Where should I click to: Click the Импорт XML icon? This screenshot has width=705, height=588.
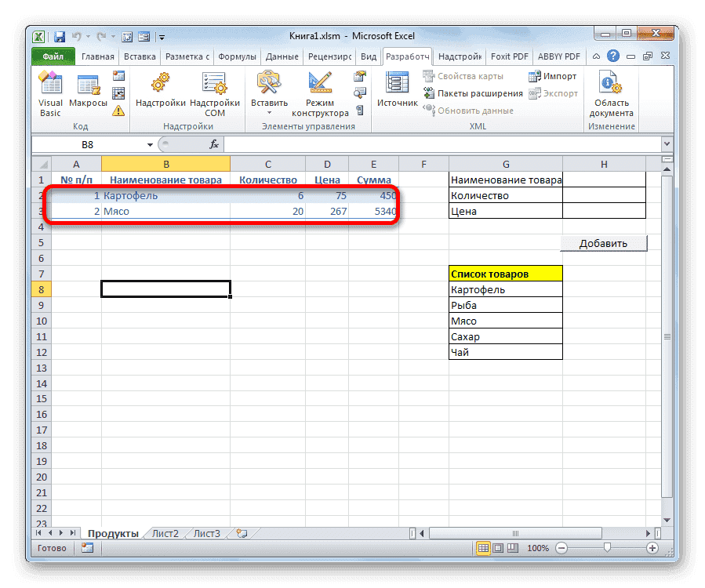point(550,75)
